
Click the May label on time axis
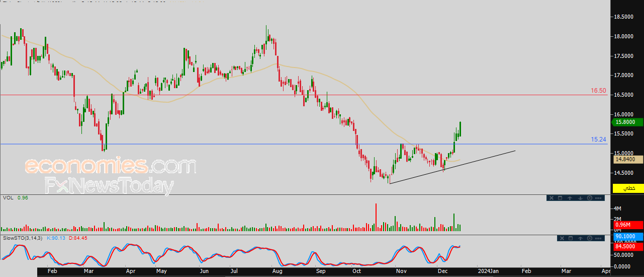point(161,271)
